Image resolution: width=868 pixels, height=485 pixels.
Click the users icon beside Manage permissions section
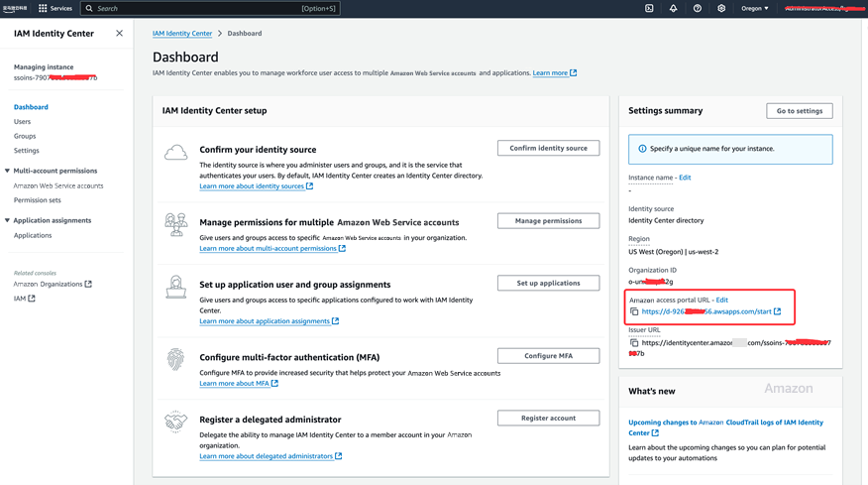tap(176, 224)
